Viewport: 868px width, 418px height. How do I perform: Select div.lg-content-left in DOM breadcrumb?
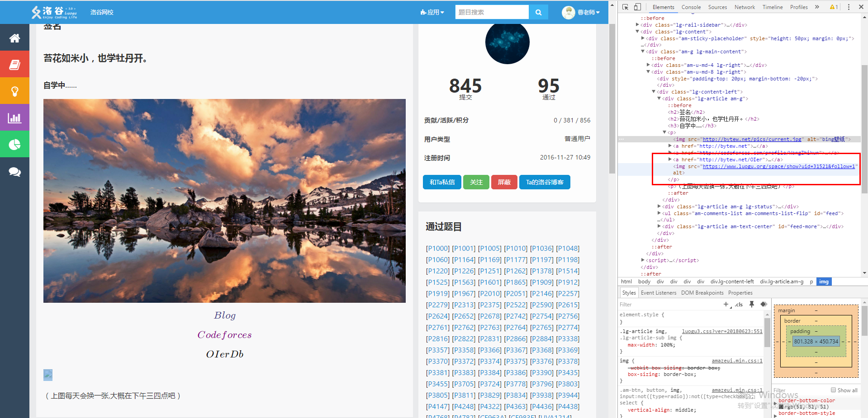click(x=732, y=282)
